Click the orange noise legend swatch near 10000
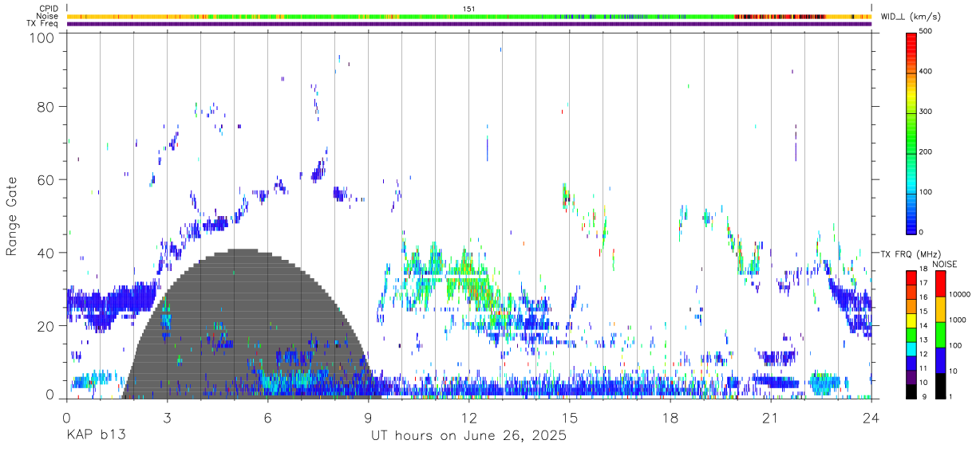The height and width of the screenshot is (452, 980). click(939, 309)
